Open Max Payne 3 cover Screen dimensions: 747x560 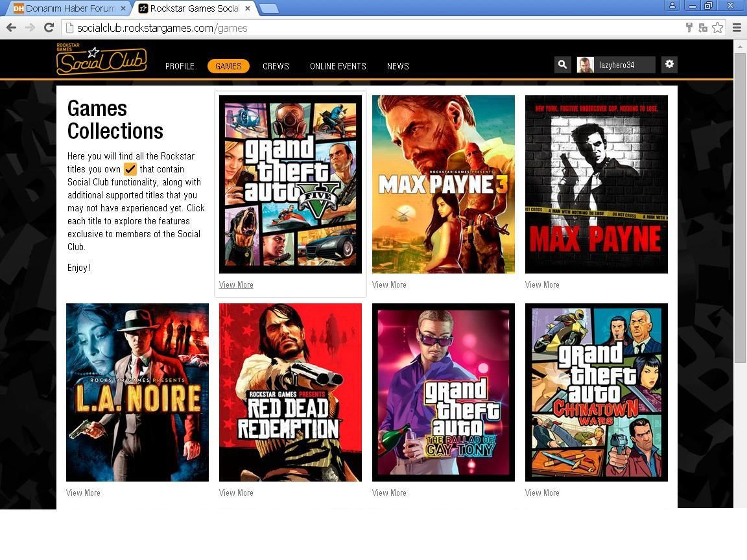coord(443,184)
